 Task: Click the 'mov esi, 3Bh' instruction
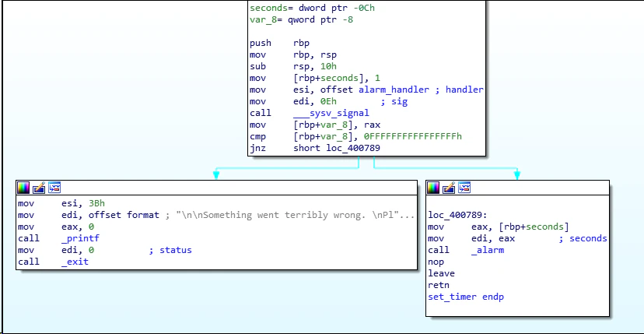click(x=61, y=203)
